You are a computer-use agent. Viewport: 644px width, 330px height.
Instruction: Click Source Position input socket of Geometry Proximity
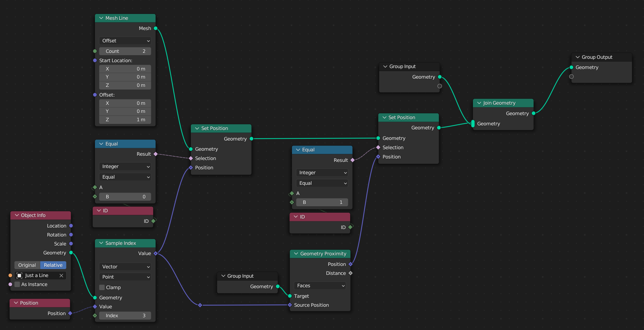click(290, 305)
